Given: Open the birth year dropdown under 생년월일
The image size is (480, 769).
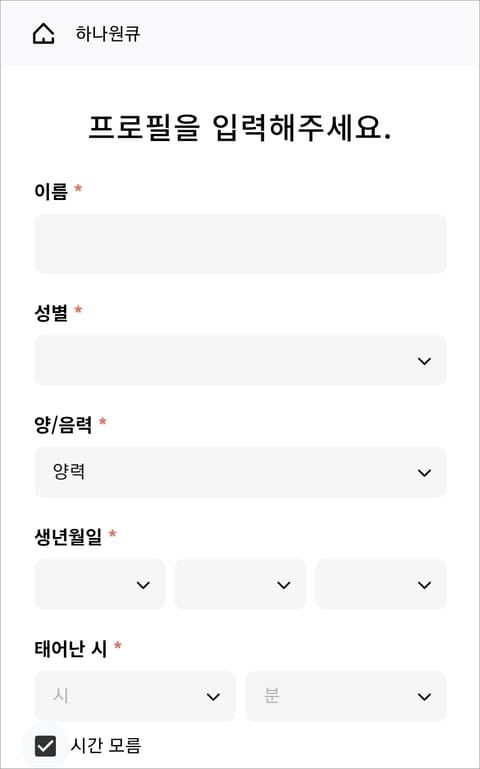Looking at the screenshot, I should point(100,584).
